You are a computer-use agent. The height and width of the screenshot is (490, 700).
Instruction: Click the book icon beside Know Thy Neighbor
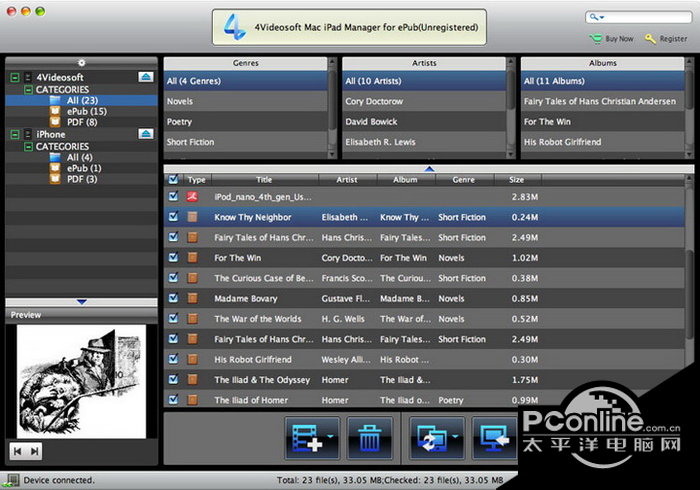[x=192, y=217]
